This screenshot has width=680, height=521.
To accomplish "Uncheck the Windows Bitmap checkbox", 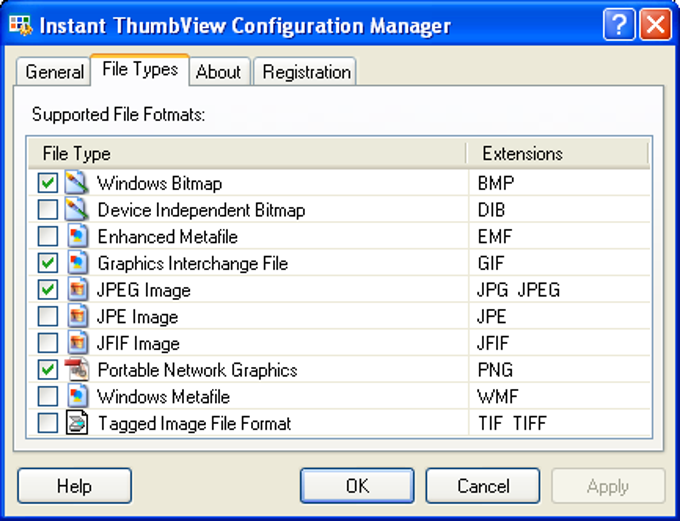I will tap(47, 184).
